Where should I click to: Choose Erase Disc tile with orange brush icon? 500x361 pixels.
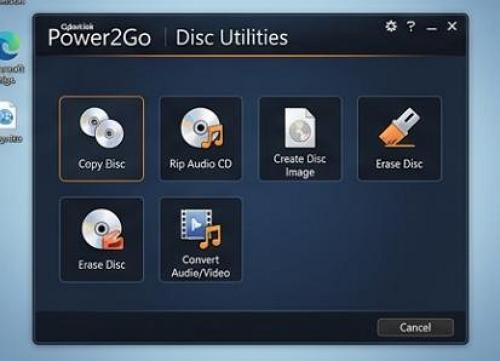399,139
